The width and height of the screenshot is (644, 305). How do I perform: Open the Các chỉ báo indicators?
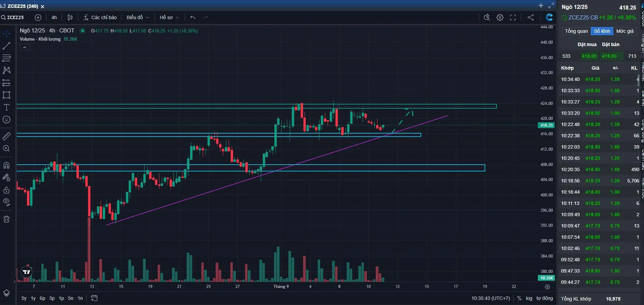click(100, 17)
